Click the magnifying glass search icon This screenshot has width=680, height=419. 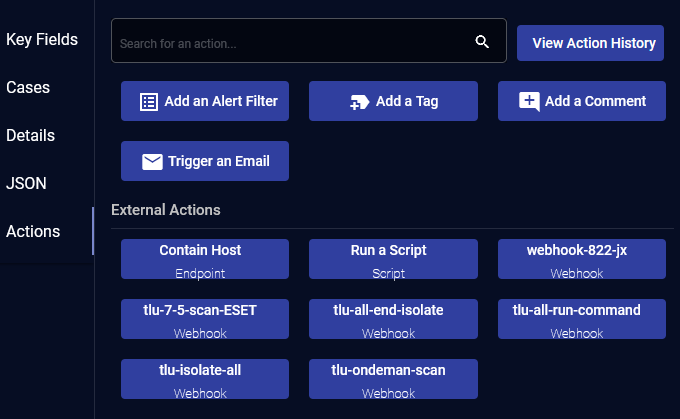482,42
